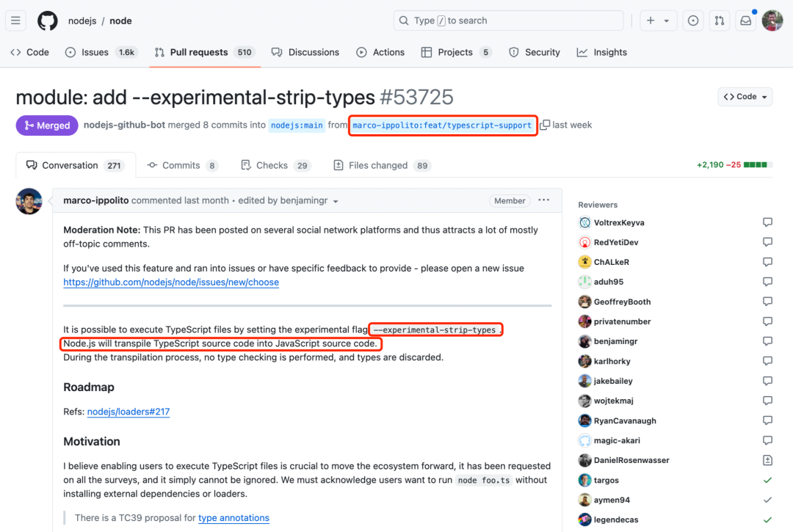This screenshot has width=793, height=532.
Task: Click the Merged status badge
Action: 47,125
